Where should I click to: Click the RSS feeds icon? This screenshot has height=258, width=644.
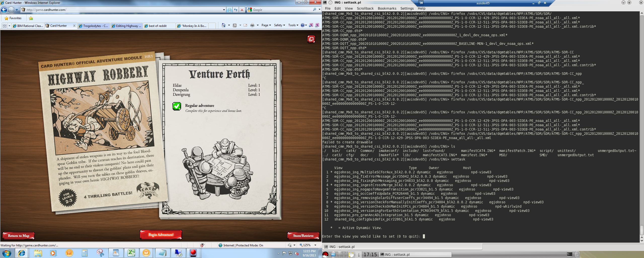click(235, 25)
